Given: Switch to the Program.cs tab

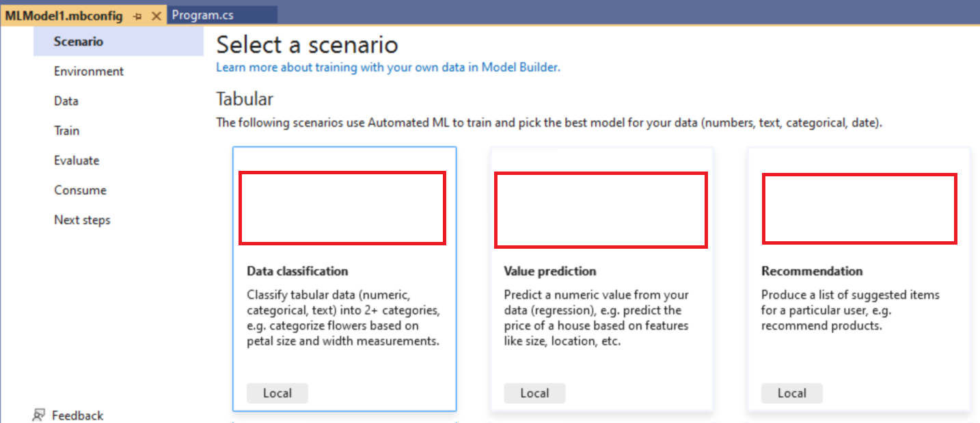Looking at the screenshot, I should coord(223,13).
